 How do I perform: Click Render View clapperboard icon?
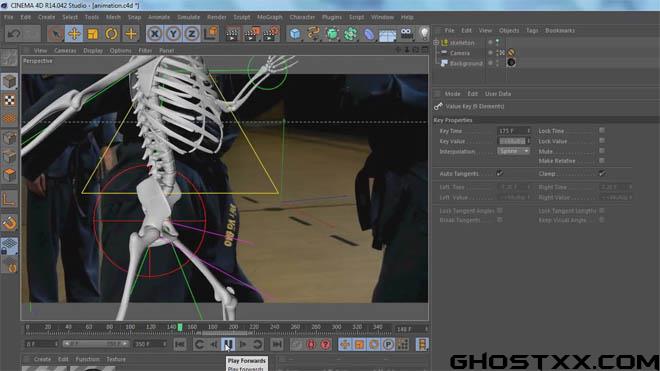click(232, 34)
